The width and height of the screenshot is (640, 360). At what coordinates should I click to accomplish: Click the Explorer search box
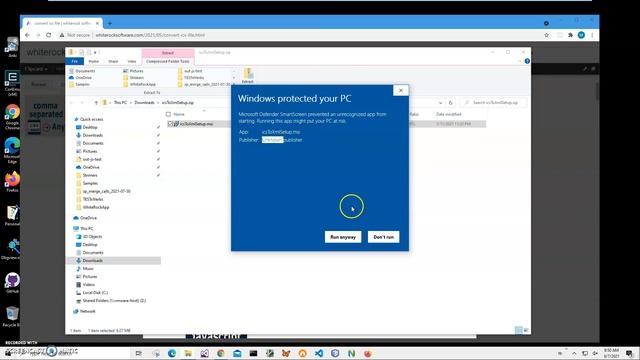[493, 102]
